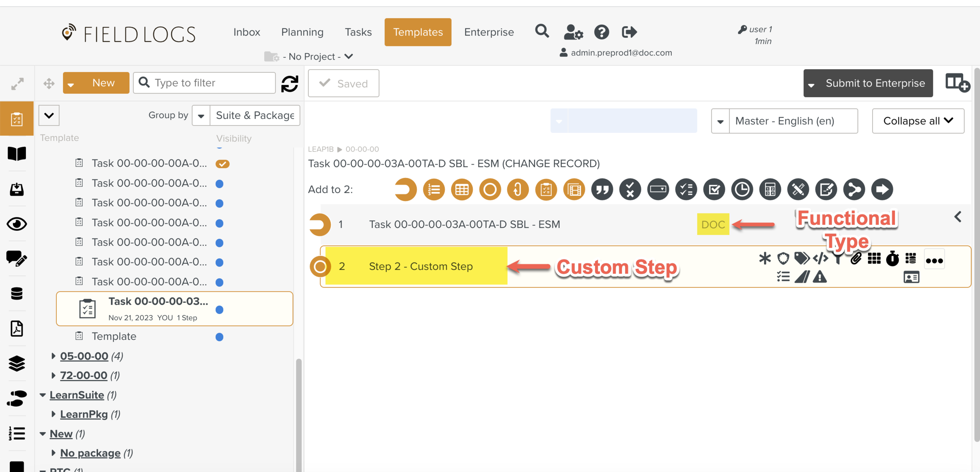This screenshot has width=980, height=472.
Task: Open the Collapse all dropdown
Action: [x=918, y=121]
